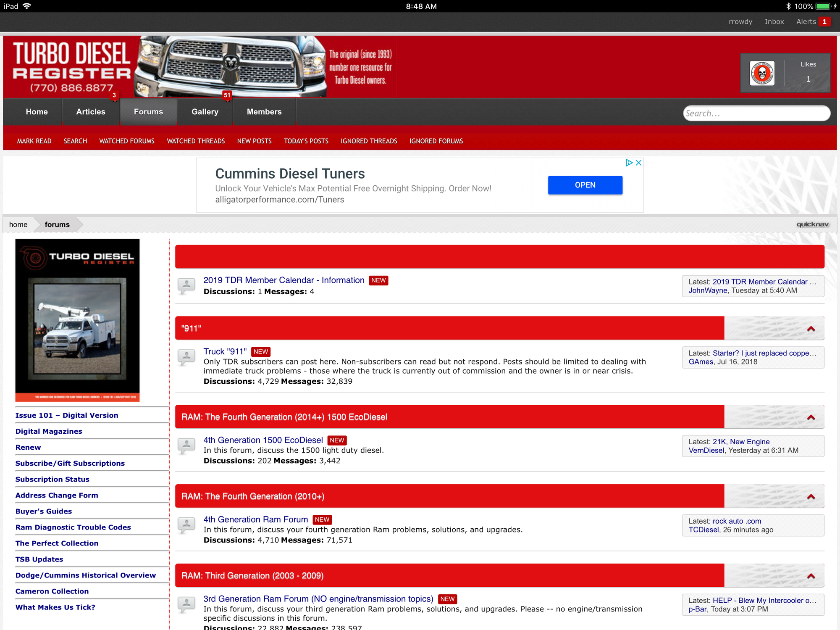Click the OPEN button in the ad

585,185
